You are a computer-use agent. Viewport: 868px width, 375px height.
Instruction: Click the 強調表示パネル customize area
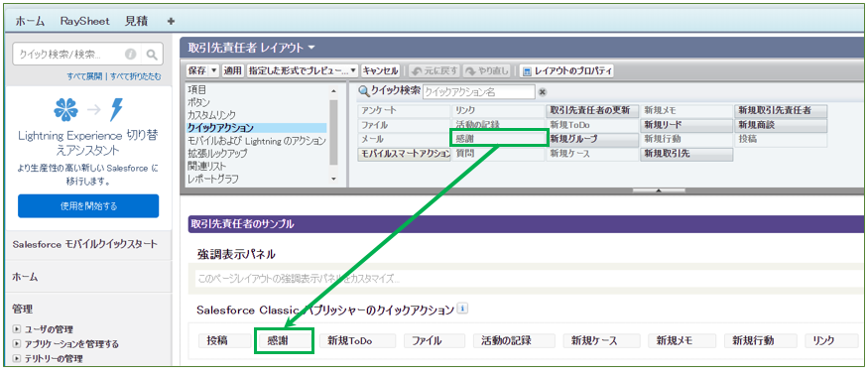pyautogui.click(x=529, y=279)
